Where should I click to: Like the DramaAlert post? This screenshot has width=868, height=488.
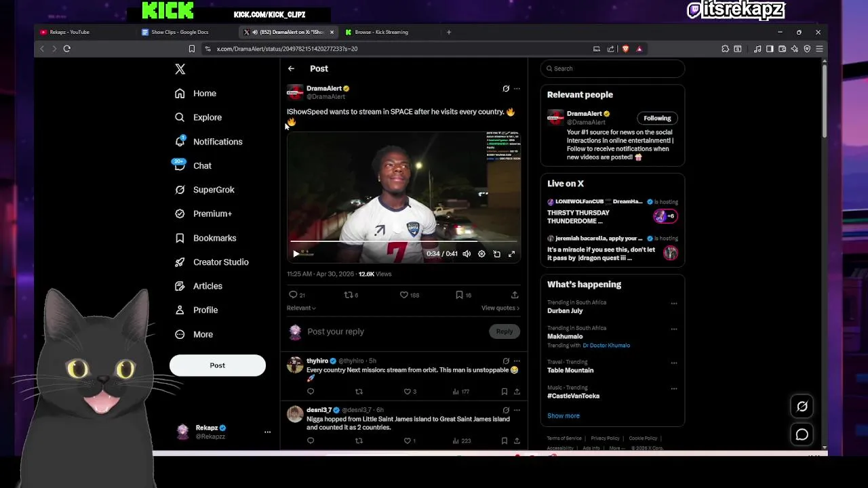[403, 295]
